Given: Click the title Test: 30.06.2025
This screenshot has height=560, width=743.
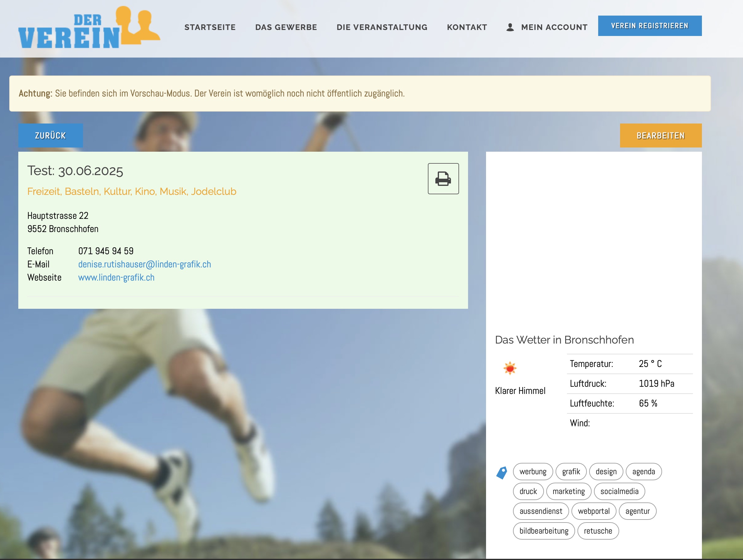Looking at the screenshot, I should coord(75,171).
